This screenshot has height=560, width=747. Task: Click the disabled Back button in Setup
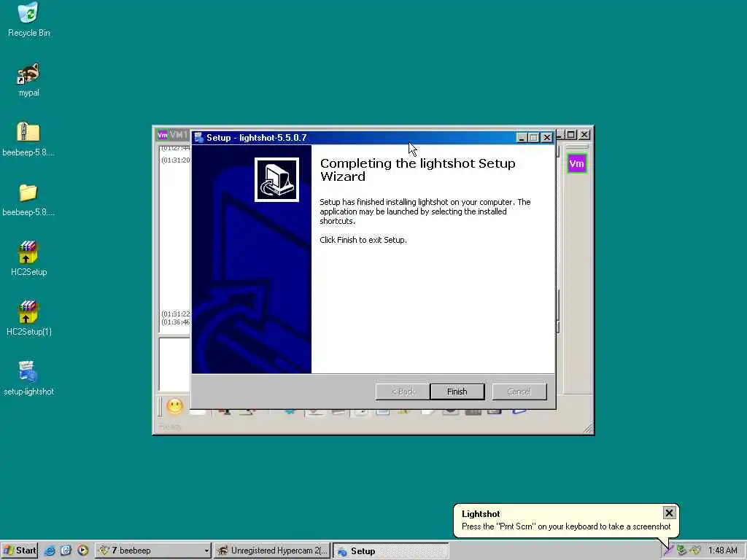coord(403,392)
